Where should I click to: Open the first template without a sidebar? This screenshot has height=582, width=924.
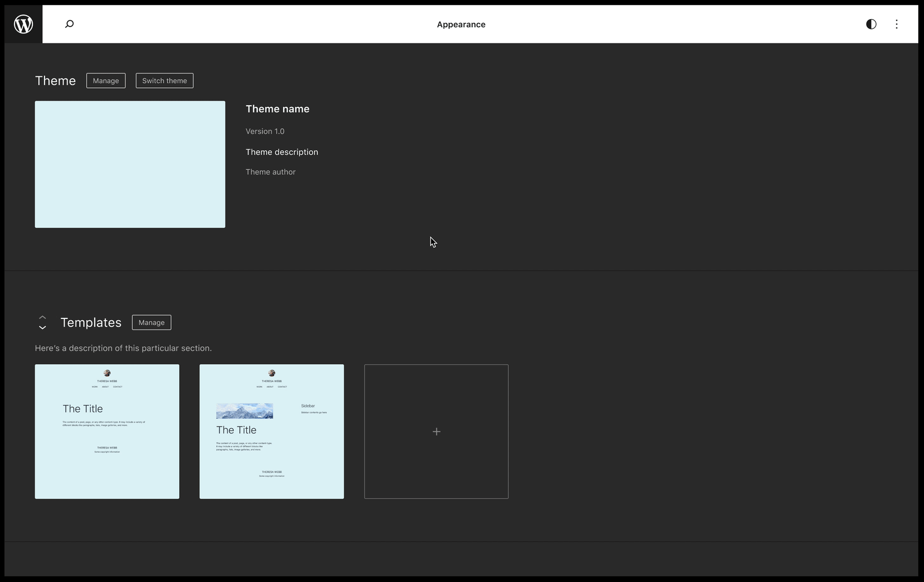point(107,431)
